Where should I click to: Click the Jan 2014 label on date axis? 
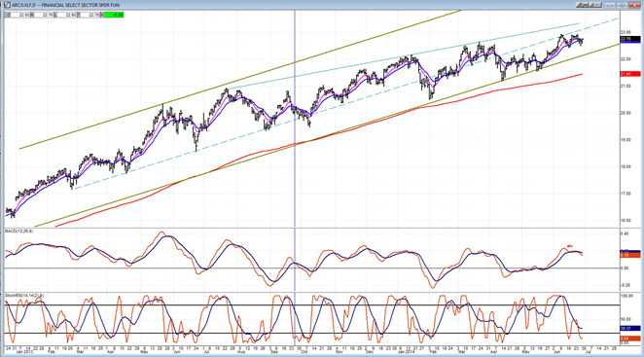[407, 352]
